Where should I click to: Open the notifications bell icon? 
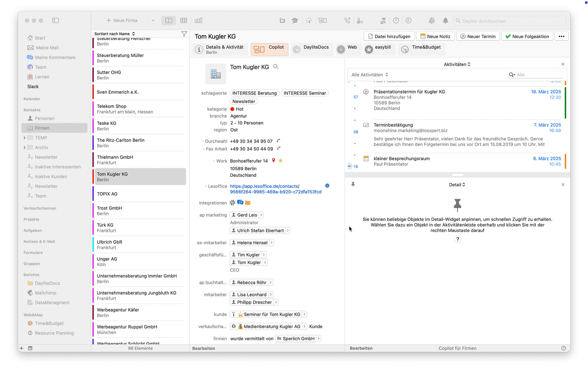tap(446, 20)
